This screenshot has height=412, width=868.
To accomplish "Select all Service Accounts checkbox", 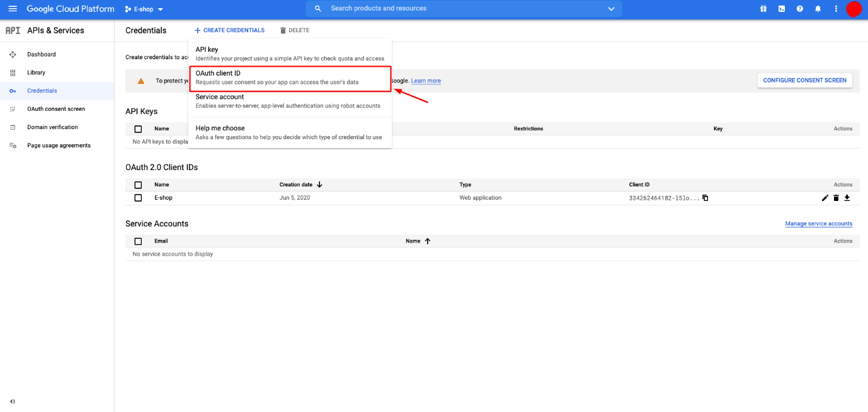I will coord(138,241).
